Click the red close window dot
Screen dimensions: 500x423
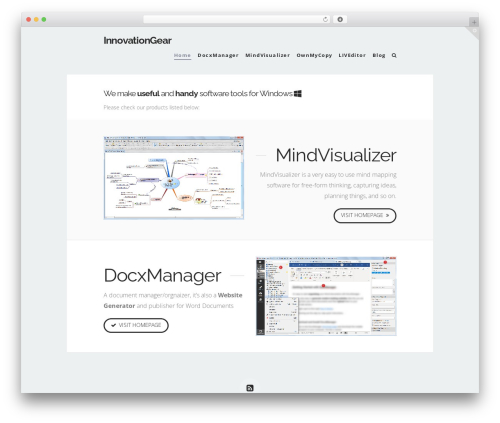tap(29, 19)
